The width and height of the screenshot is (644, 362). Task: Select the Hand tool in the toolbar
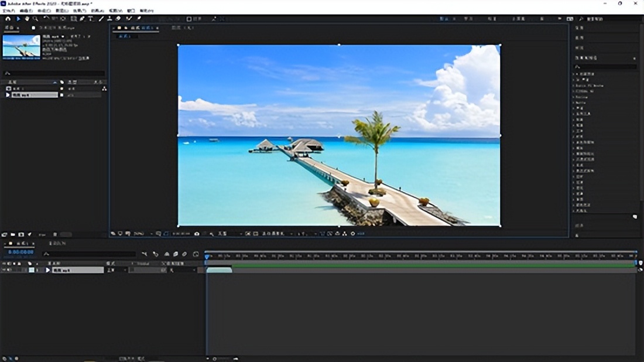coord(27,19)
